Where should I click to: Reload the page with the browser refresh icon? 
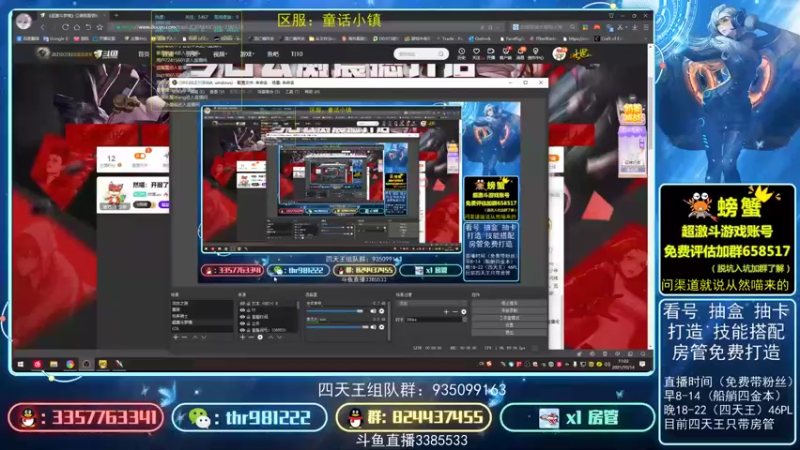pyautogui.click(x=65, y=27)
